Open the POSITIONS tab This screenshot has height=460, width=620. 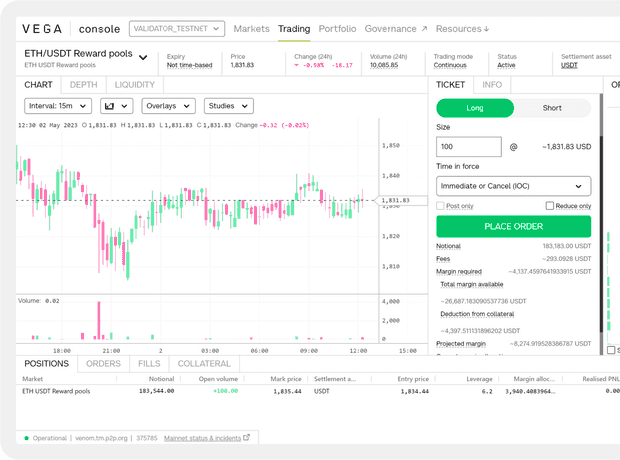47,363
